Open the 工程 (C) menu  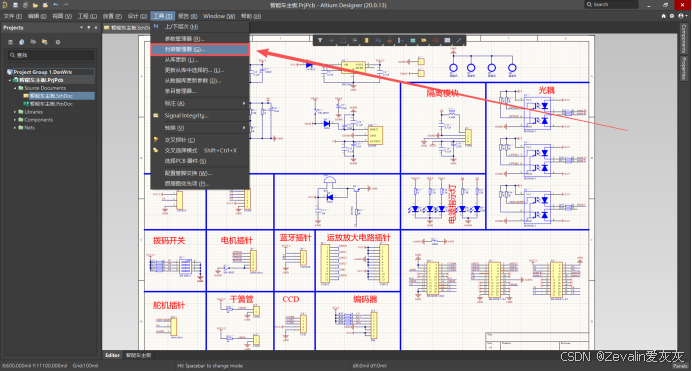pos(87,16)
